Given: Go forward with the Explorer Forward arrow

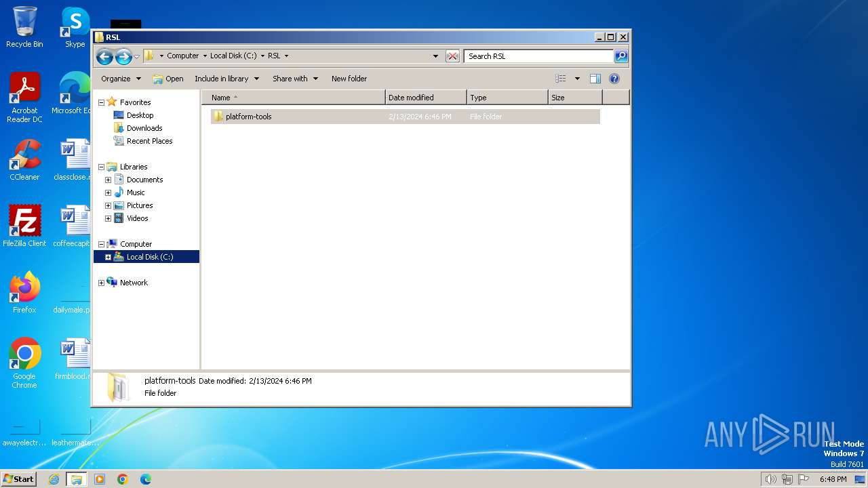Looking at the screenshot, I should click(123, 56).
